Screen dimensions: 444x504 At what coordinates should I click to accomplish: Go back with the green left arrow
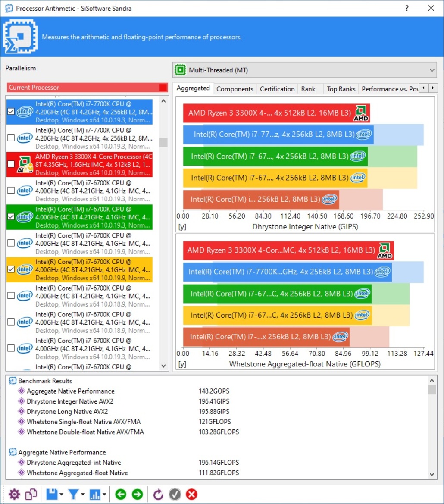(x=121, y=494)
